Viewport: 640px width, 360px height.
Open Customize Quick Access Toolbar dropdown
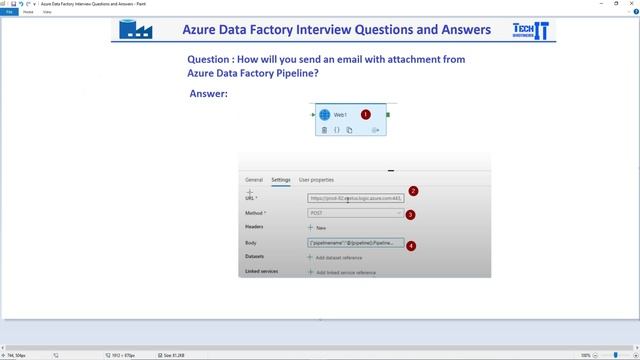[x=34, y=4]
